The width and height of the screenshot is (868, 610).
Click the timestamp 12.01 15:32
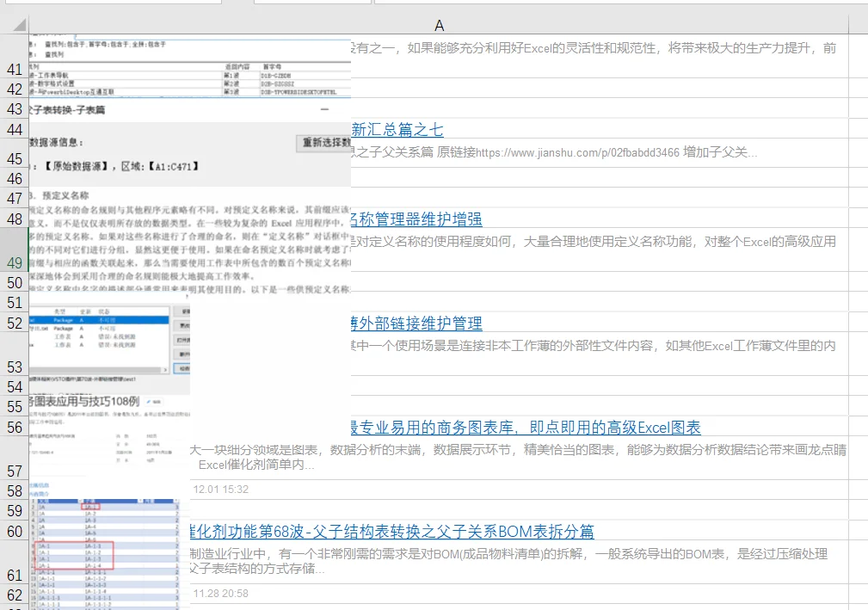(221, 490)
